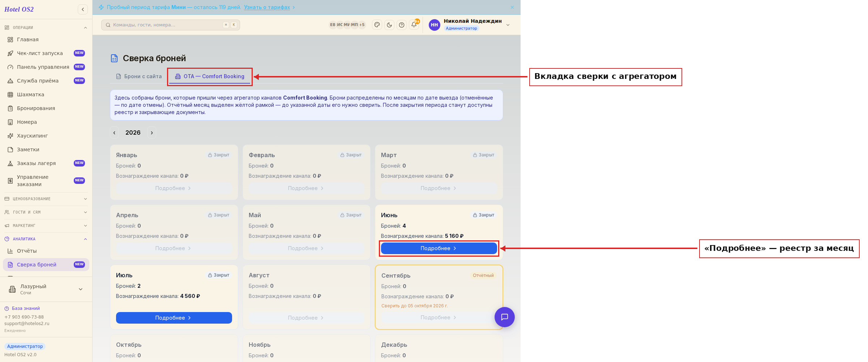Click the Hotel OS2 logo
Viewport: 868px width, 362px height.
click(19, 9)
